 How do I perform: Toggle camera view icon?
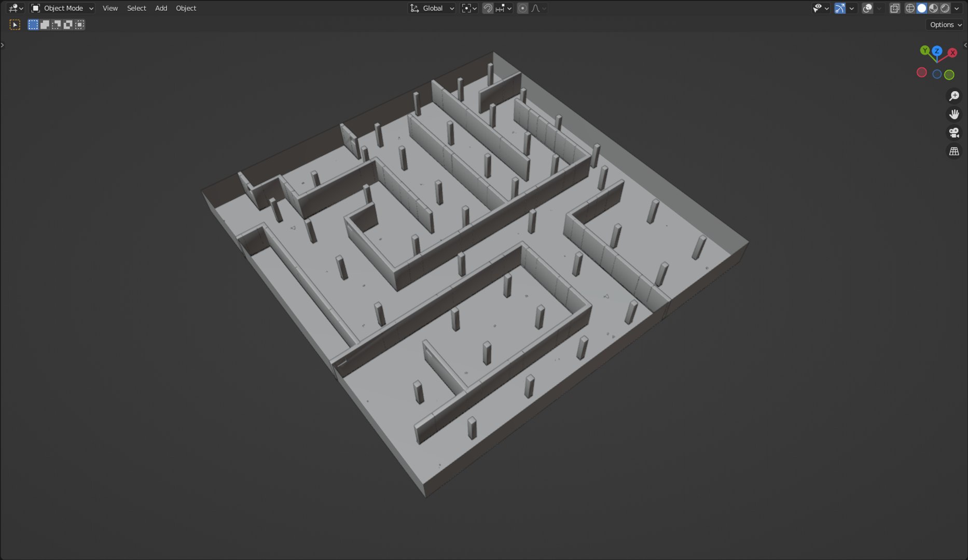954,133
